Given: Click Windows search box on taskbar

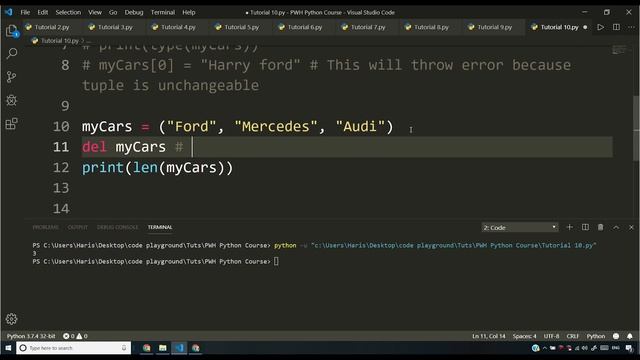Looking at the screenshot, I should click(x=73, y=348).
